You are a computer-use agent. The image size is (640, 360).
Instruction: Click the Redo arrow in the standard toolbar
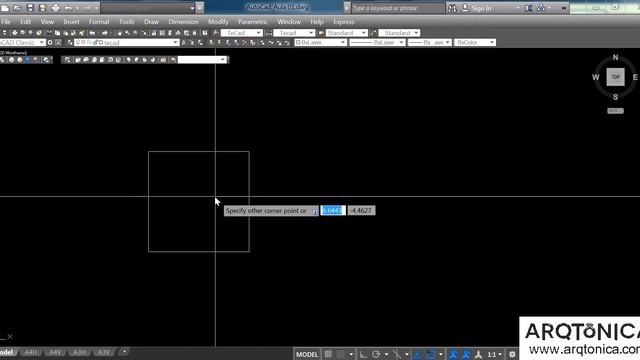pyautogui.click(x=105, y=33)
